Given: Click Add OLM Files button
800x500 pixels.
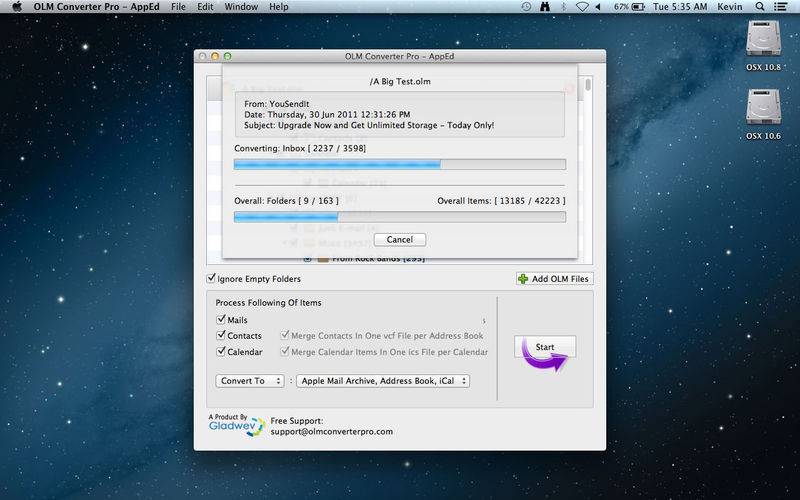Looking at the screenshot, I should [554, 279].
